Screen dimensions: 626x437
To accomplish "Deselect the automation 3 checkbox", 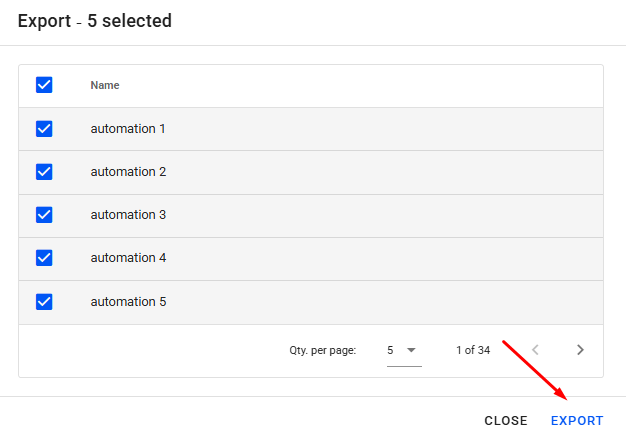I will 44,215.
